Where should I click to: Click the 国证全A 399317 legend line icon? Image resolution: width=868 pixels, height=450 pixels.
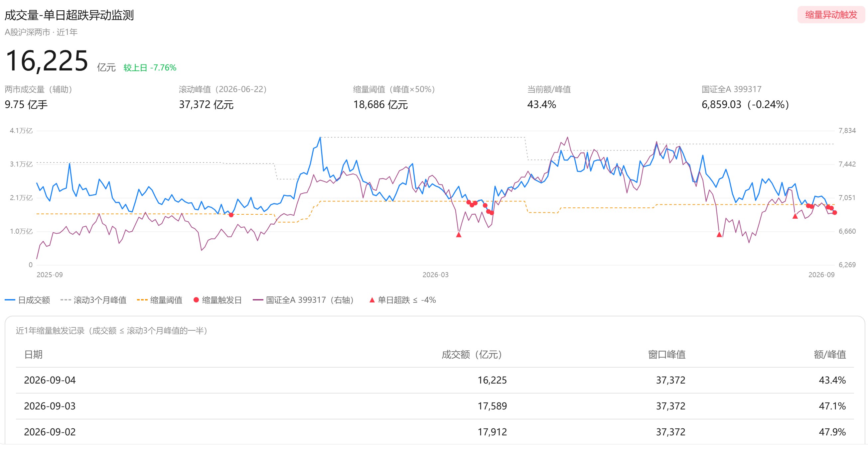click(258, 300)
